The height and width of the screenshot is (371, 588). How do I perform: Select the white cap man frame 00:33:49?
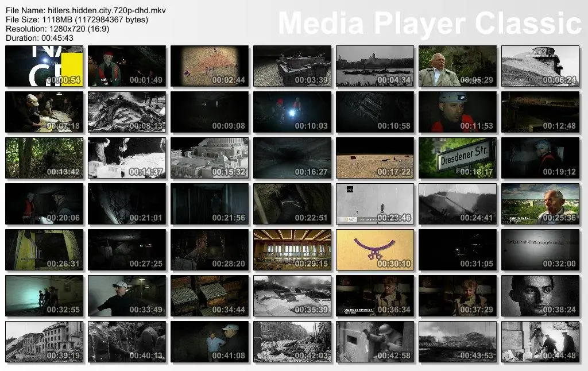(127, 296)
